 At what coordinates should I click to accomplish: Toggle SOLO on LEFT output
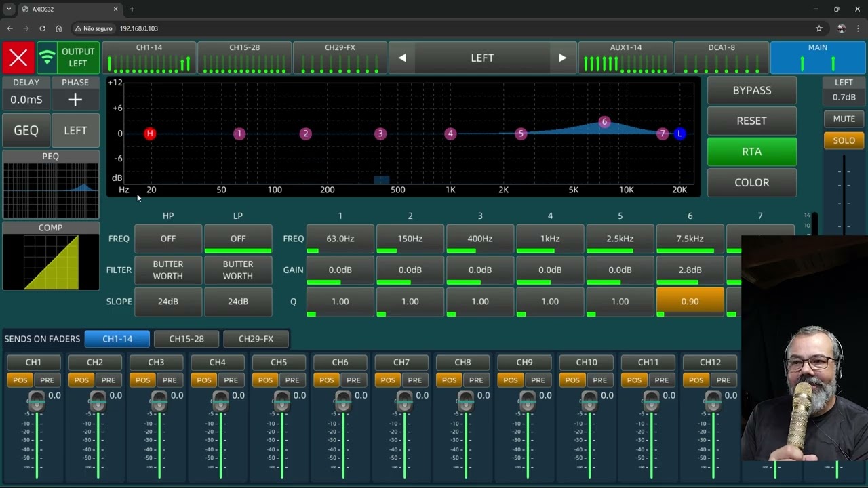(844, 140)
